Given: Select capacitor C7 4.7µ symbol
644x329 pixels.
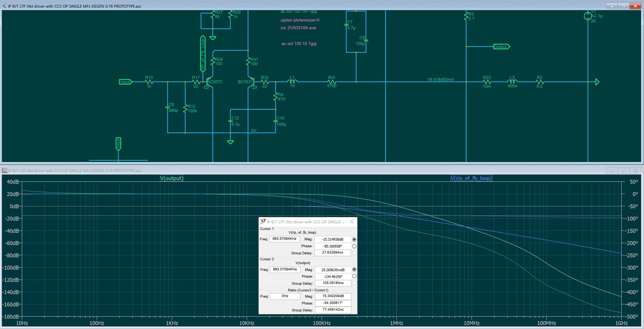Looking at the screenshot, I should (x=346, y=25).
